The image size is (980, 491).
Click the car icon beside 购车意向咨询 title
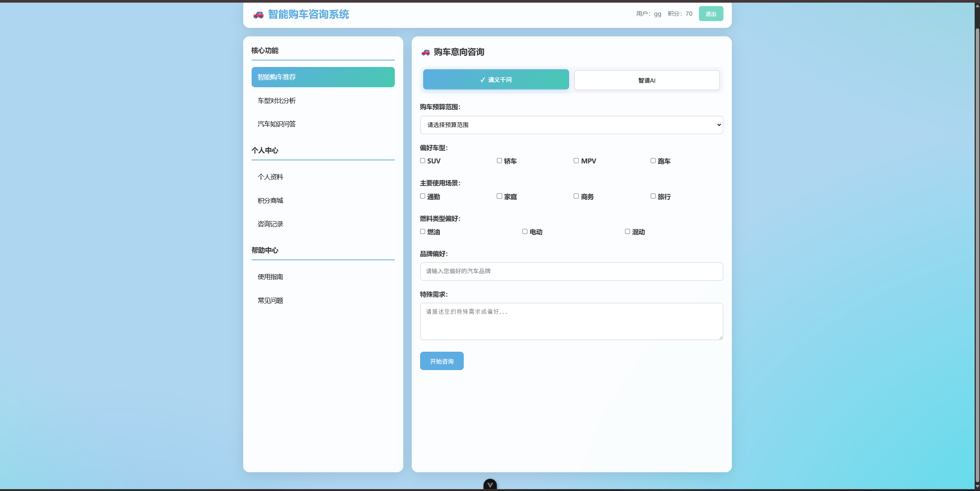pyautogui.click(x=425, y=52)
